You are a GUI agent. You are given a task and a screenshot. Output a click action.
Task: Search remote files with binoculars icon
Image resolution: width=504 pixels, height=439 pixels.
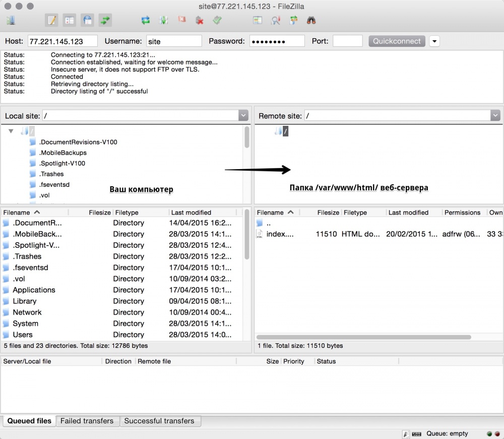311,21
